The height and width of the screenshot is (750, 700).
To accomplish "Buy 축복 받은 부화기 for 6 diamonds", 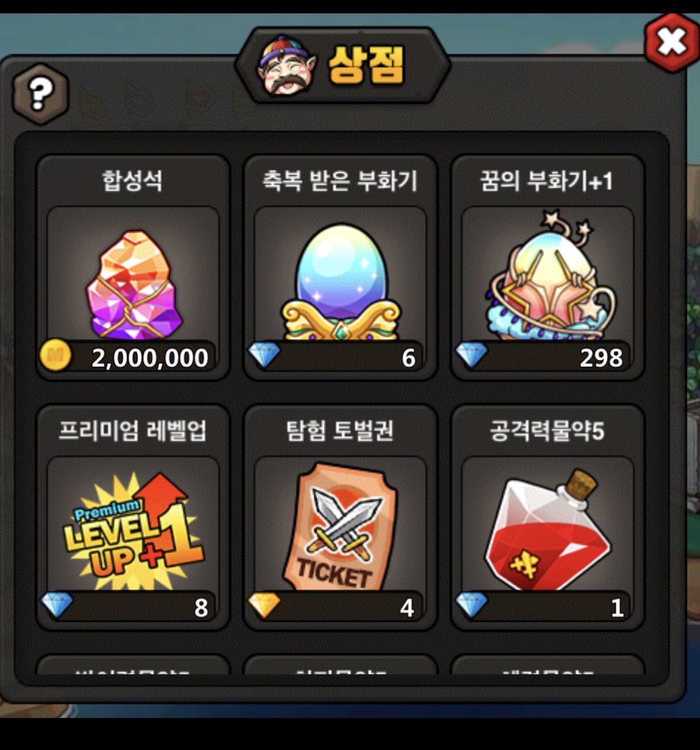I will pos(335,356).
